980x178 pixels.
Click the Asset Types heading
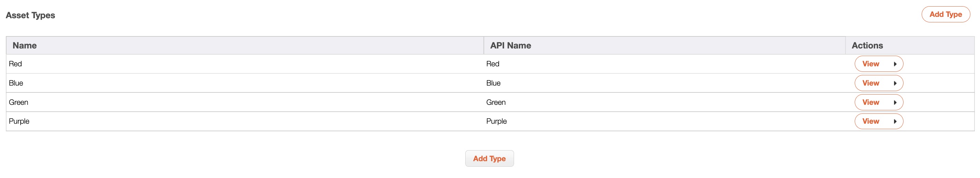[x=31, y=15]
